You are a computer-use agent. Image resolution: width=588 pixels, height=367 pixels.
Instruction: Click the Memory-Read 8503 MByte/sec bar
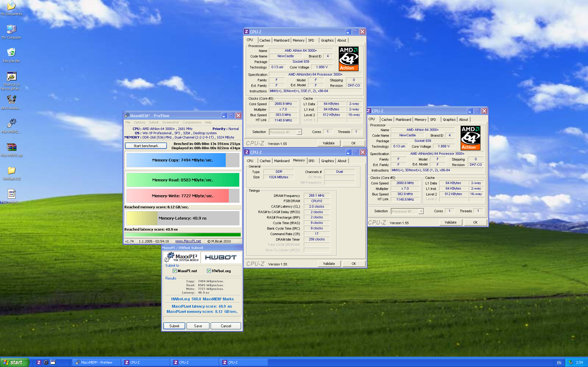183,180
